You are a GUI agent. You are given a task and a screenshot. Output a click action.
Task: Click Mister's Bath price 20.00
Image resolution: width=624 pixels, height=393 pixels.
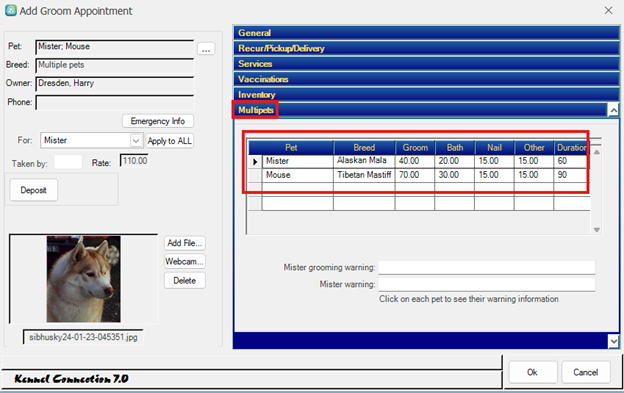point(454,161)
